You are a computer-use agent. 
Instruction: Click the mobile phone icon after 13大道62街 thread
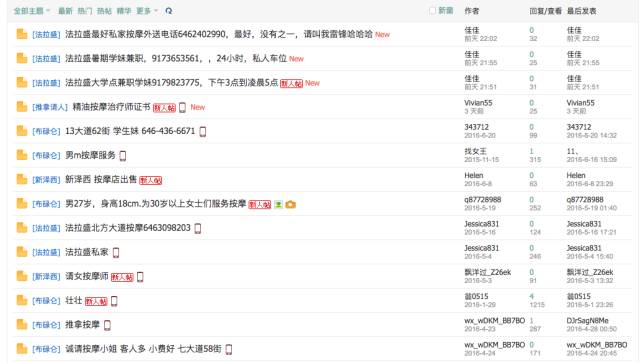tap(202, 131)
